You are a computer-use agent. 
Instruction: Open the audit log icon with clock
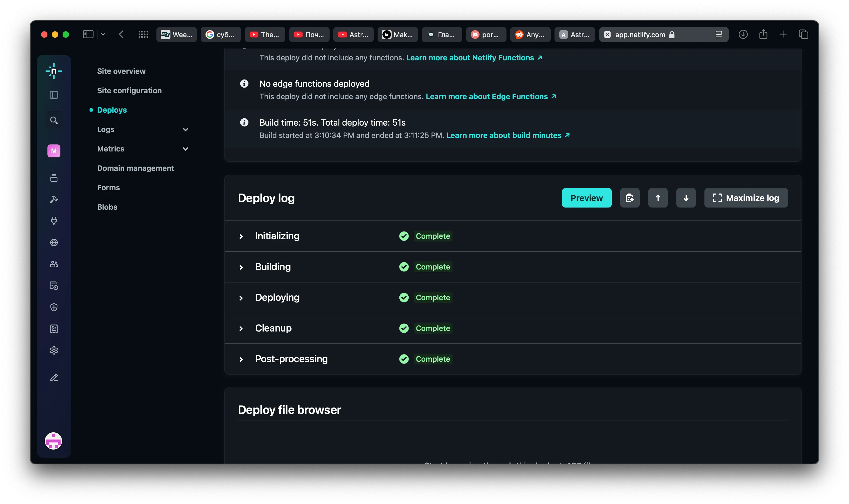54,286
